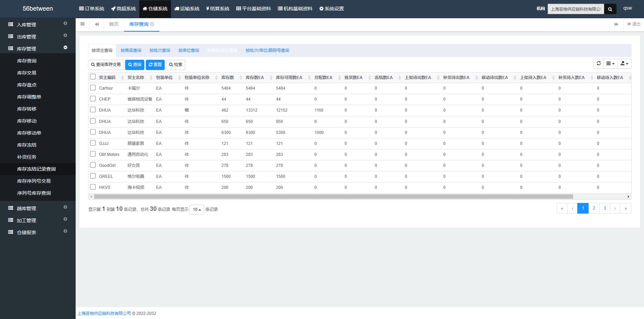Go to next page arrow
644x319 pixels.
(x=615, y=208)
